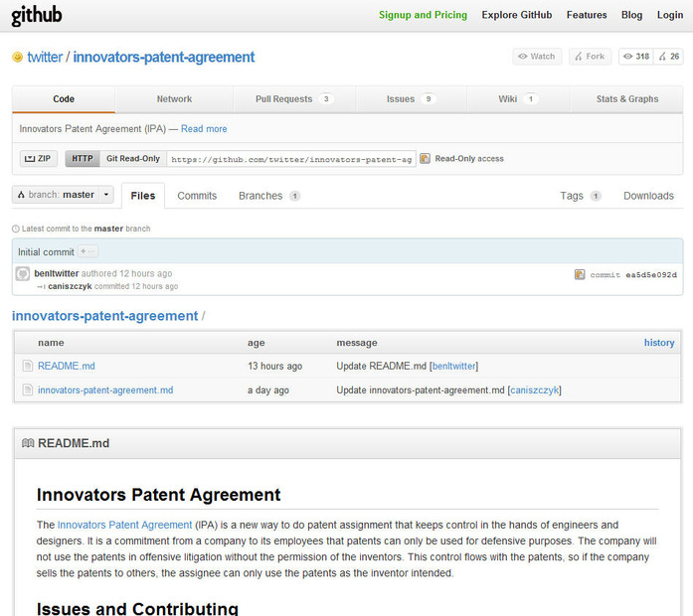Click the smiley public repo icon
The image size is (693, 616).
coord(17,57)
